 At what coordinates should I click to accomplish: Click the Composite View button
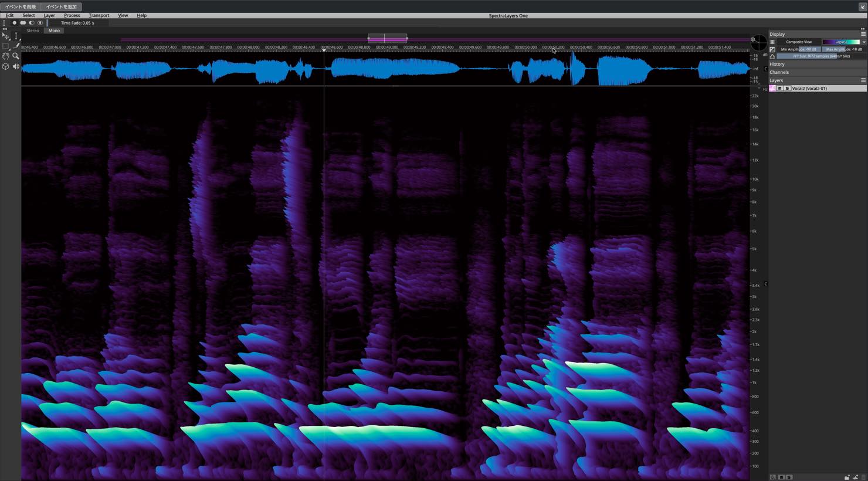point(799,42)
